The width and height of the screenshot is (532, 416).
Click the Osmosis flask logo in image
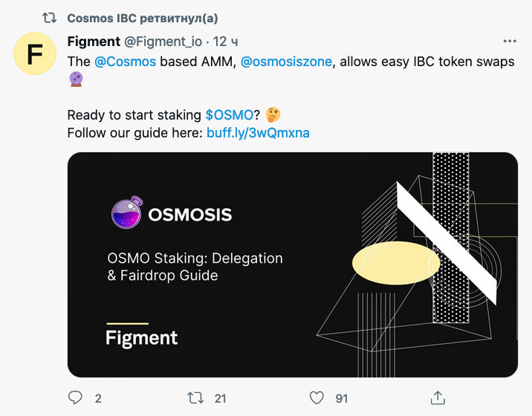point(127,212)
